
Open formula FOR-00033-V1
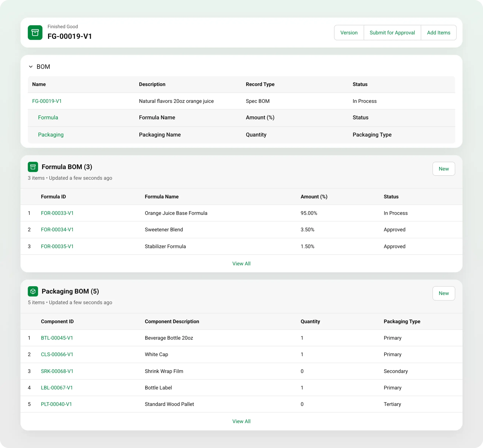(57, 213)
